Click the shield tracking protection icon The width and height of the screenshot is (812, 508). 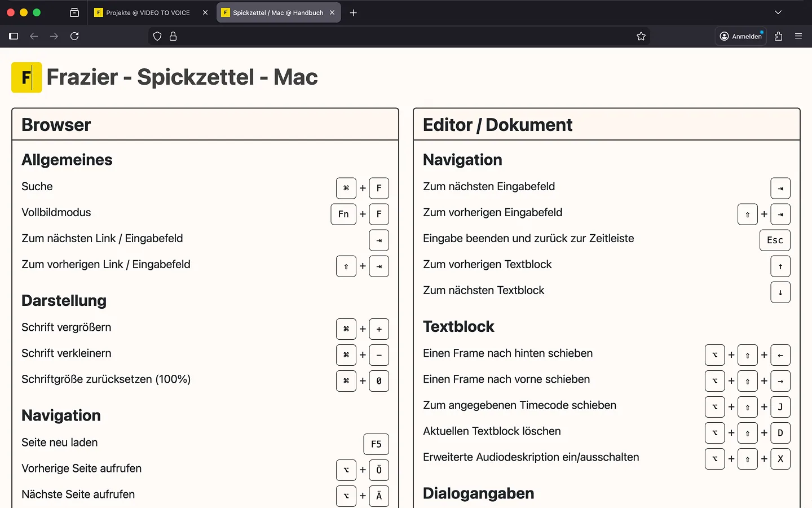coord(157,36)
